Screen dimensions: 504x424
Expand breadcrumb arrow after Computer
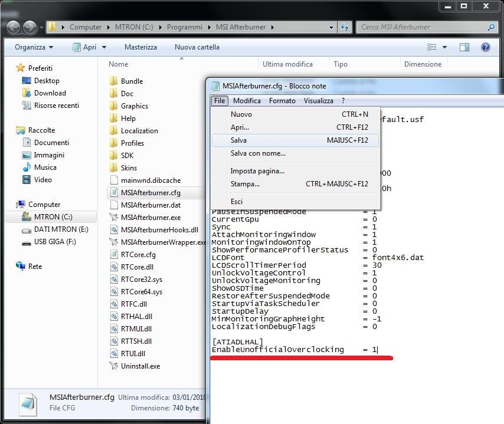pos(109,27)
